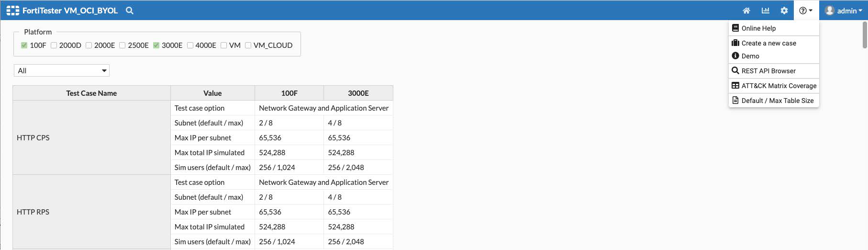Click the admin avatar icon
The image size is (868, 250).
[x=830, y=11]
